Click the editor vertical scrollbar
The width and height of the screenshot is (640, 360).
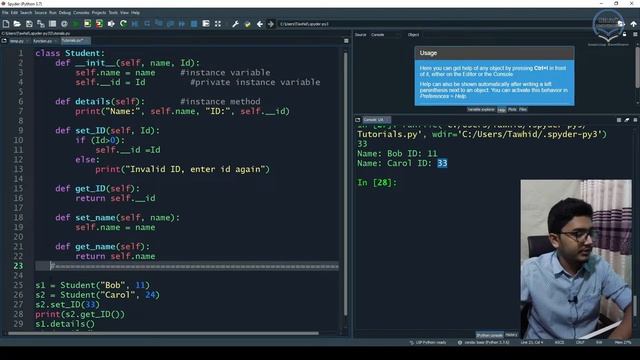pyautogui.click(x=346, y=184)
